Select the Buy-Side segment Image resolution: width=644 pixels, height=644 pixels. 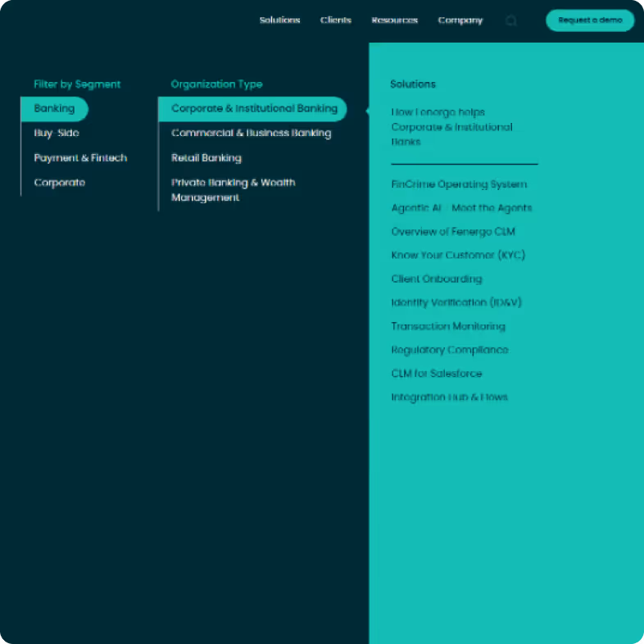[x=57, y=133]
